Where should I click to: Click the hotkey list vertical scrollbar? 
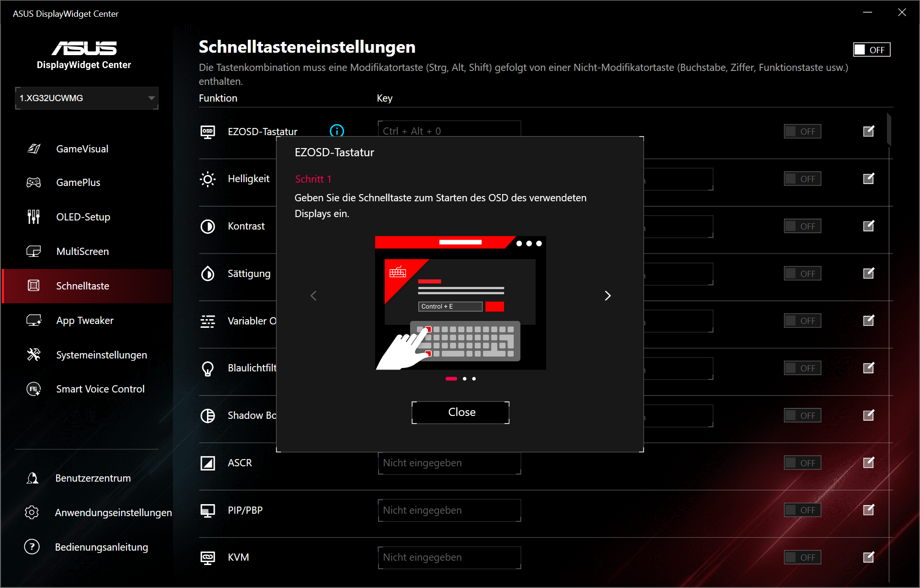[x=889, y=130]
